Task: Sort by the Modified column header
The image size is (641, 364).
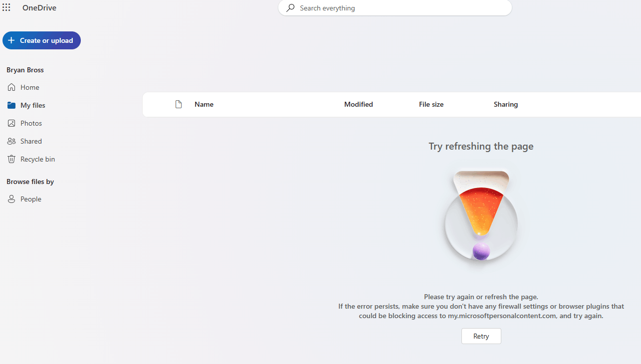Action: [x=359, y=104]
